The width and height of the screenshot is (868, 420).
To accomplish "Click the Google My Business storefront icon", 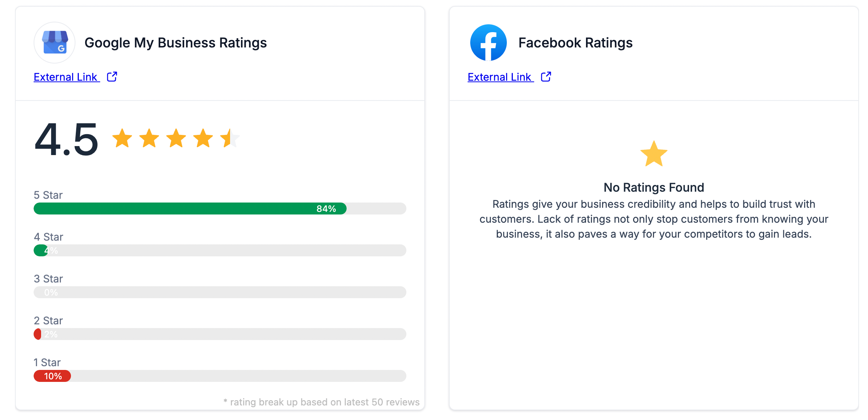I will 55,43.
